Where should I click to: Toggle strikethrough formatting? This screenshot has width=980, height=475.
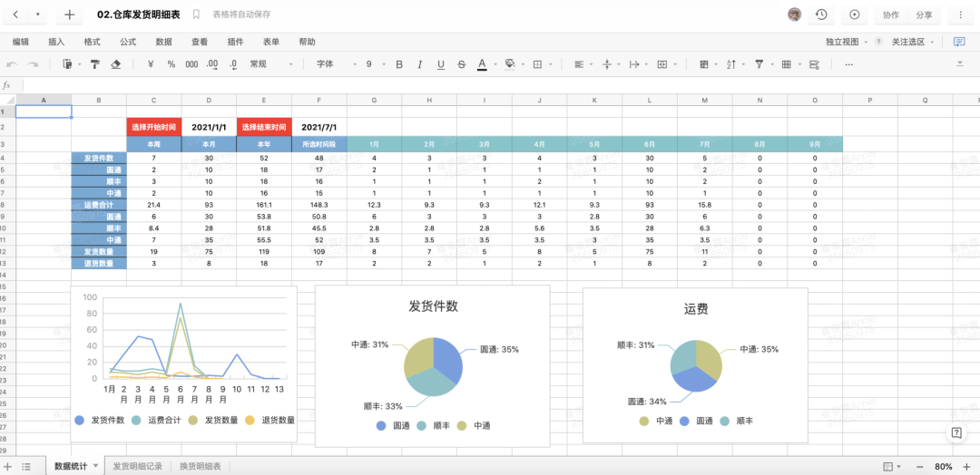coord(461,64)
